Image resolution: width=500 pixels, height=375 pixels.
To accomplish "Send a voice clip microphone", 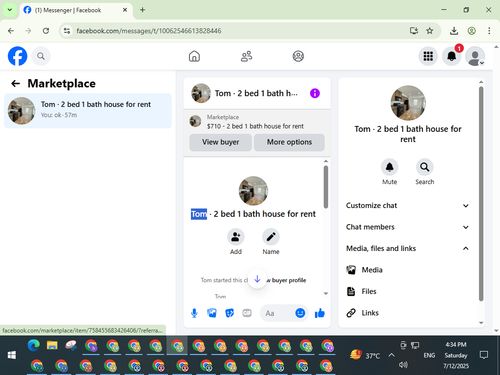I will coord(194,313).
